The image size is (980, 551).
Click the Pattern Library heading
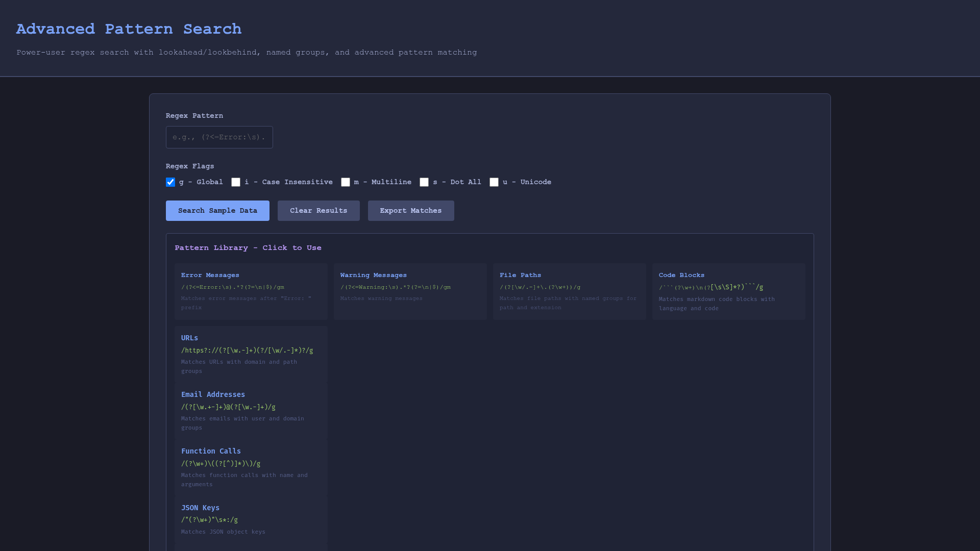click(248, 248)
